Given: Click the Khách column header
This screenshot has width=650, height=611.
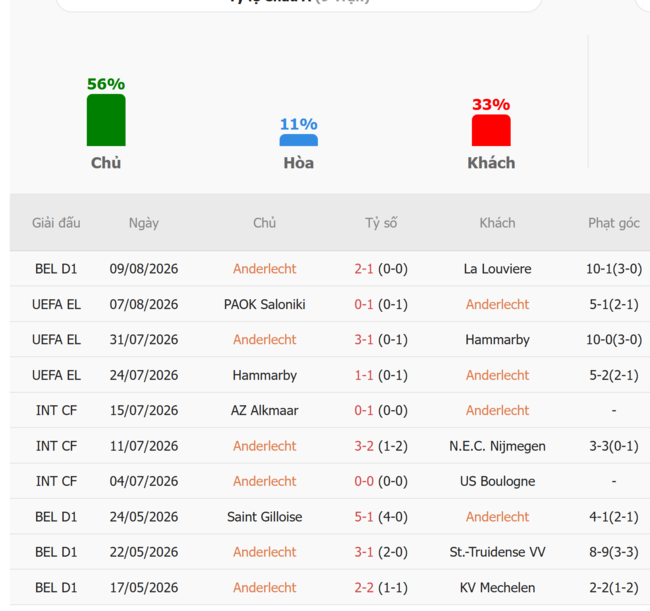Looking at the screenshot, I should tap(497, 223).
